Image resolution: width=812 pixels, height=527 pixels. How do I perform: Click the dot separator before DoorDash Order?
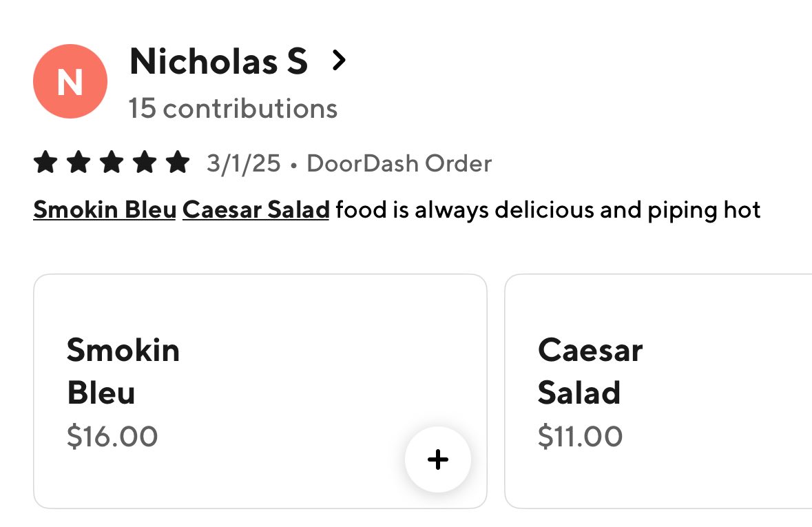tap(294, 165)
